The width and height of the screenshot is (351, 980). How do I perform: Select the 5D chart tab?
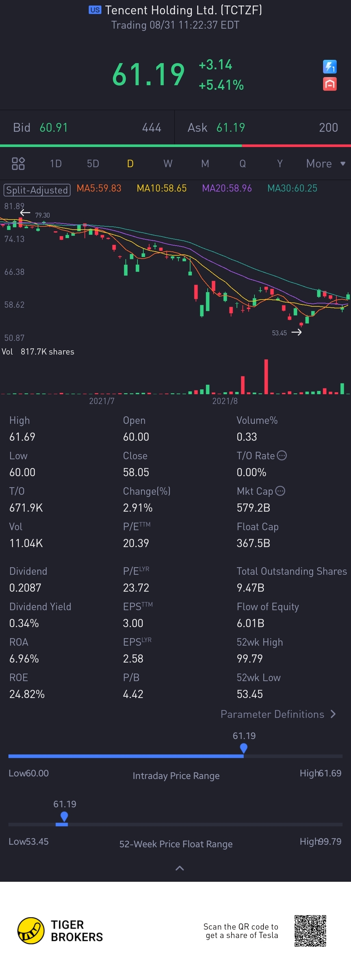[x=93, y=164]
